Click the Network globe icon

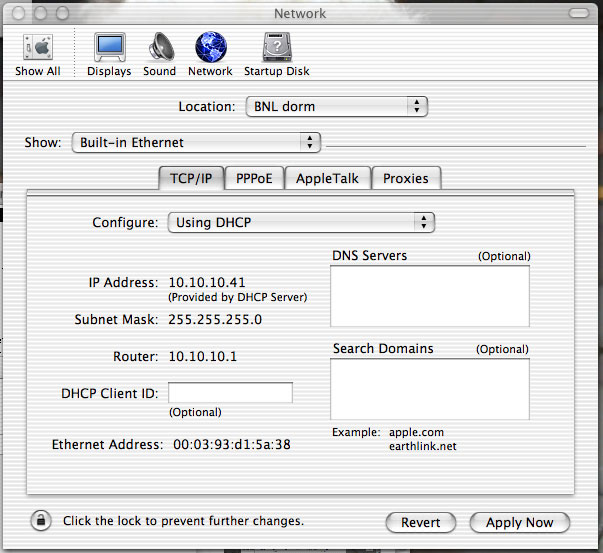[210, 48]
